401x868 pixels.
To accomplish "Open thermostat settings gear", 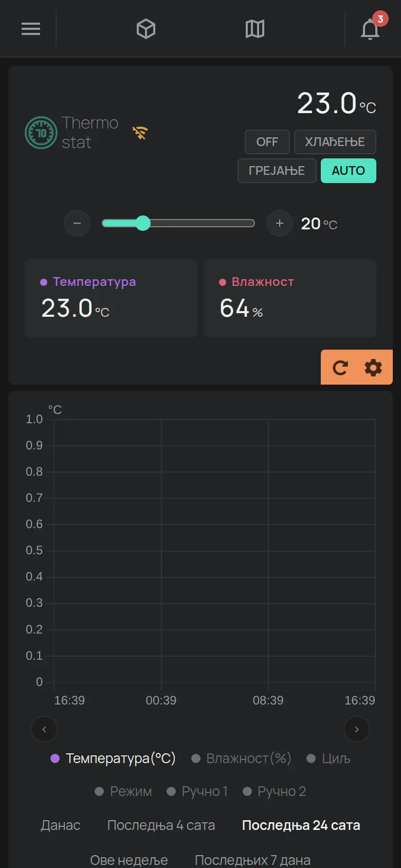I will [x=373, y=368].
